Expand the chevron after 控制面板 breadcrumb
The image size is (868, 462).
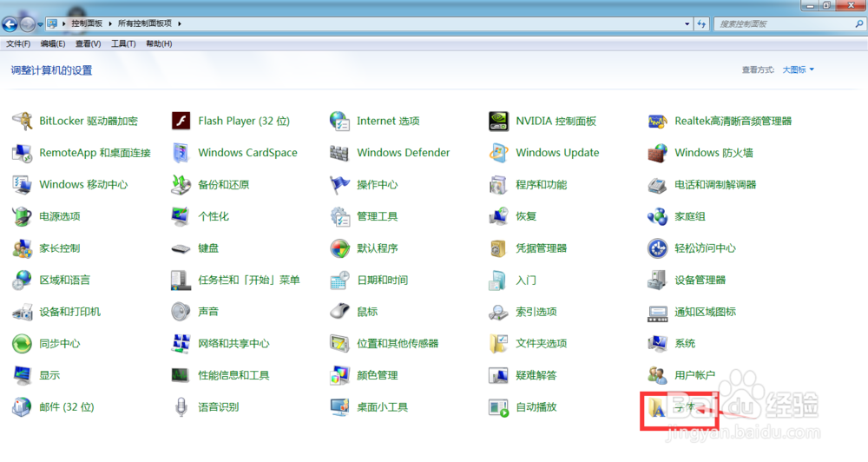109,23
